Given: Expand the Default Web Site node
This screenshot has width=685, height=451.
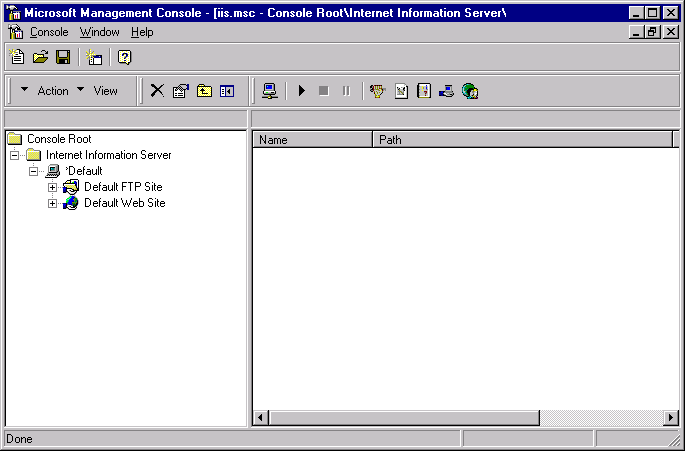Looking at the screenshot, I should tap(52, 204).
